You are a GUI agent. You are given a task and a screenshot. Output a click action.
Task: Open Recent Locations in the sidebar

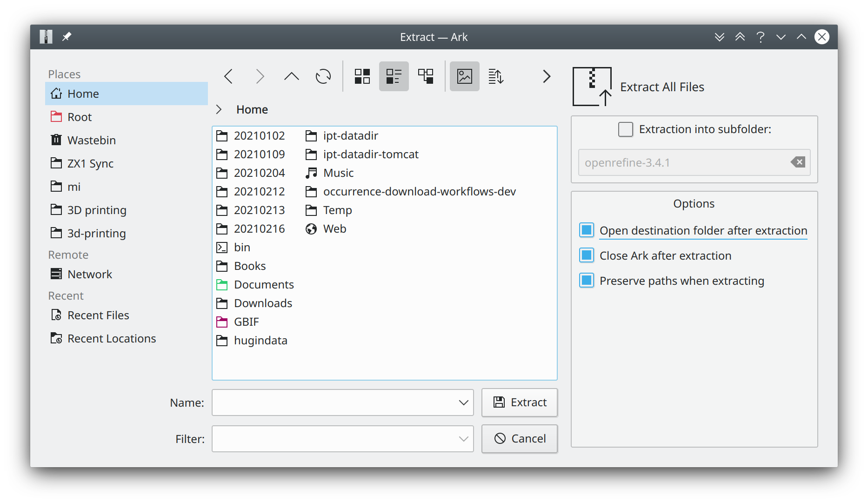click(x=112, y=338)
